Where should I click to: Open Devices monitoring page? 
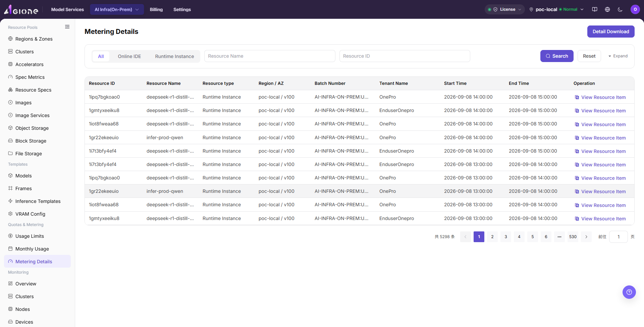[38, 322]
